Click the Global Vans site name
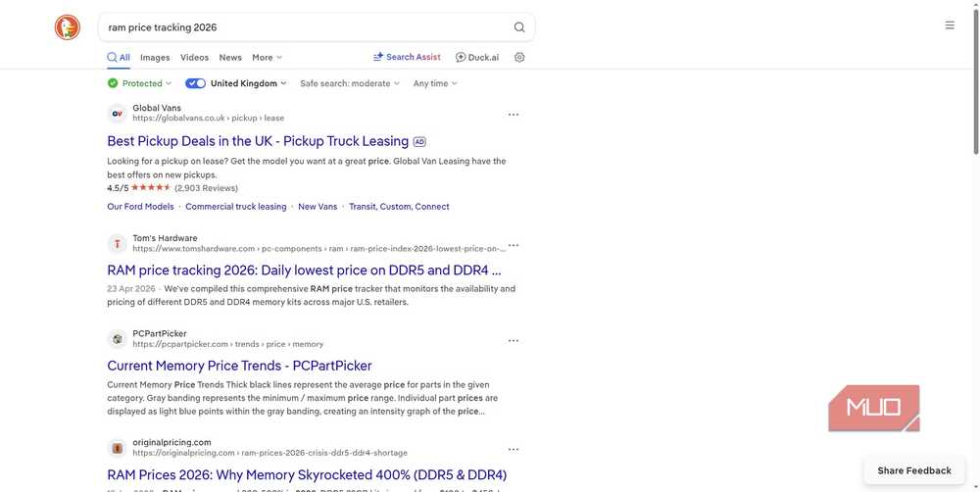The image size is (980, 492). [x=157, y=108]
